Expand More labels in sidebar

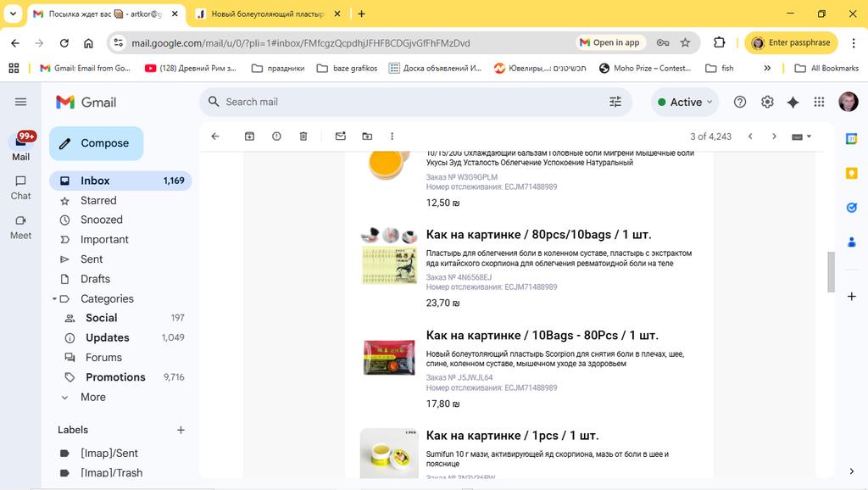tap(92, 397)
